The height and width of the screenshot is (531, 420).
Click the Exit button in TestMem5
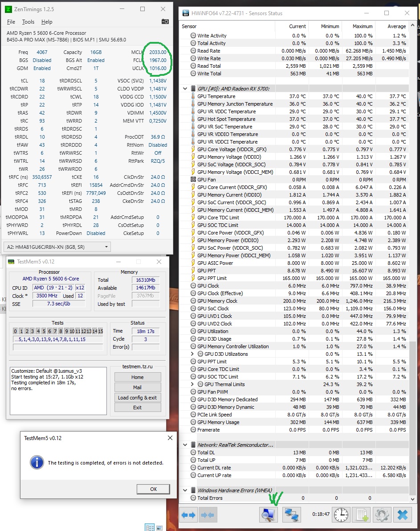point(138,408)
